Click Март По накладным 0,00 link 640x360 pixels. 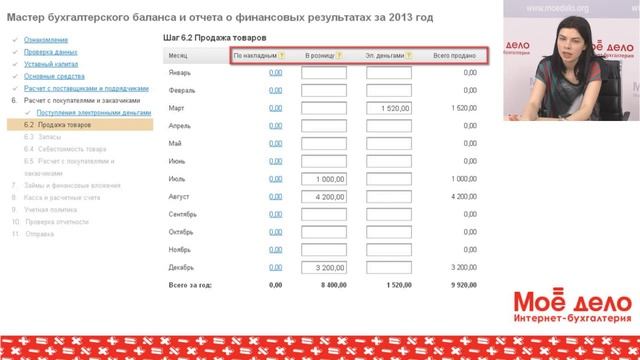tap(276, 108)
